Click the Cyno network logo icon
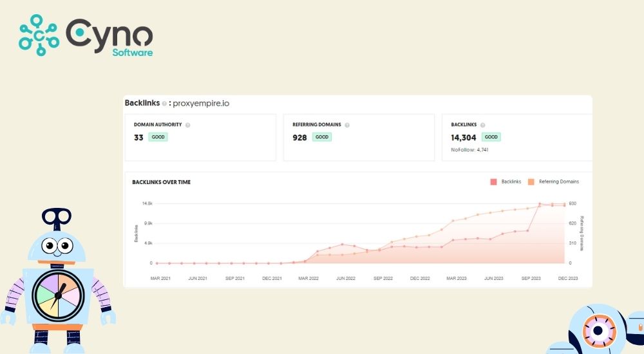The height and width of the screenshot is (354, 644). pyautogui.click(x=39, y=34)
